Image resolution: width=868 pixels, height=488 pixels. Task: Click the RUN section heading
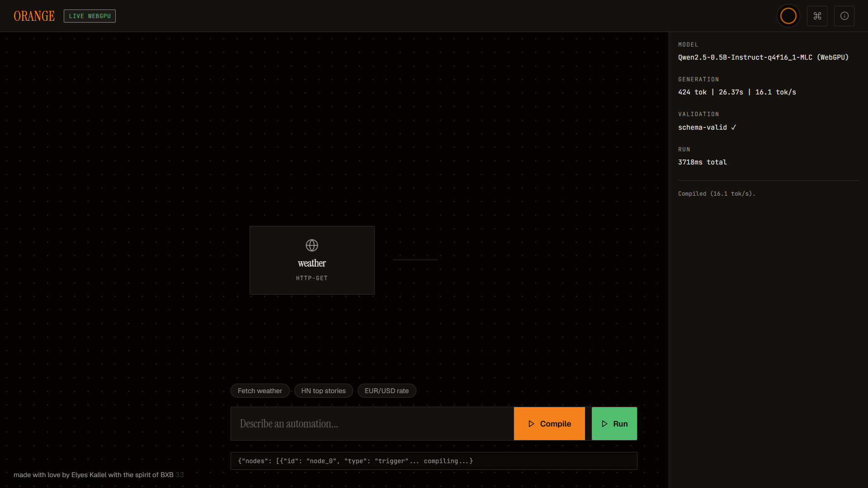(684, 150)
